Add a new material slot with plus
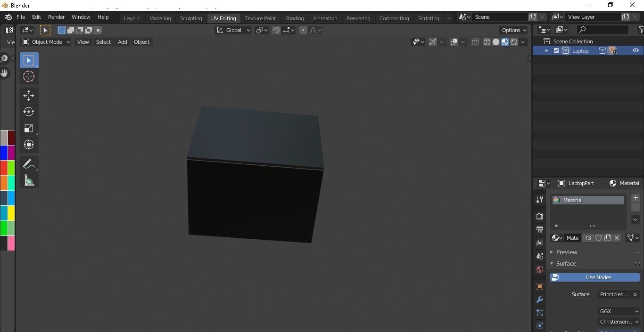 636,198
